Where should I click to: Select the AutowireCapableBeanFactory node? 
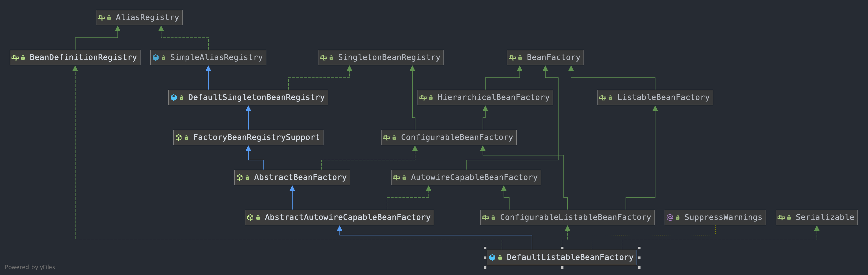coord(474,177)
